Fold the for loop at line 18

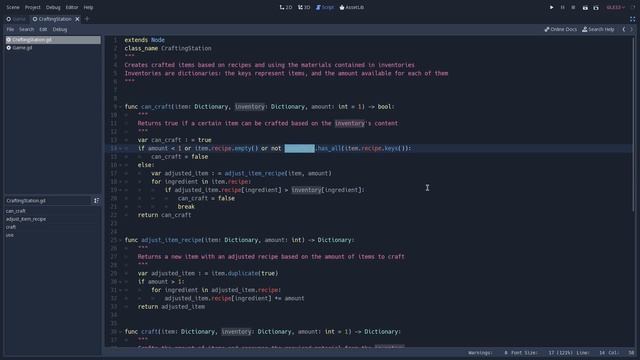[x=120, y=182]
